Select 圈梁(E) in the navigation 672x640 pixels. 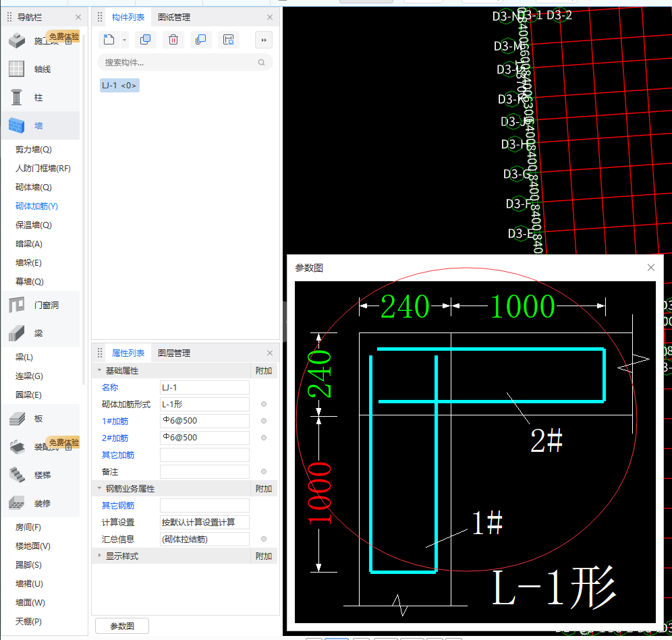[28, 395]
